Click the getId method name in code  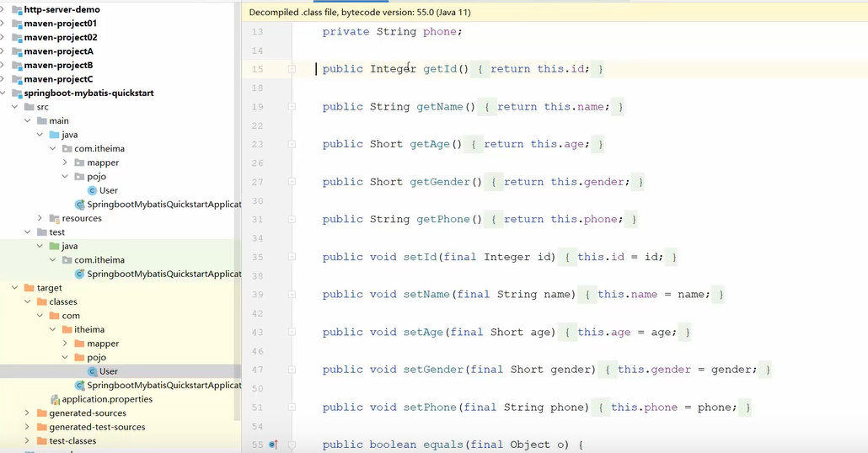[x=440, y=68]
